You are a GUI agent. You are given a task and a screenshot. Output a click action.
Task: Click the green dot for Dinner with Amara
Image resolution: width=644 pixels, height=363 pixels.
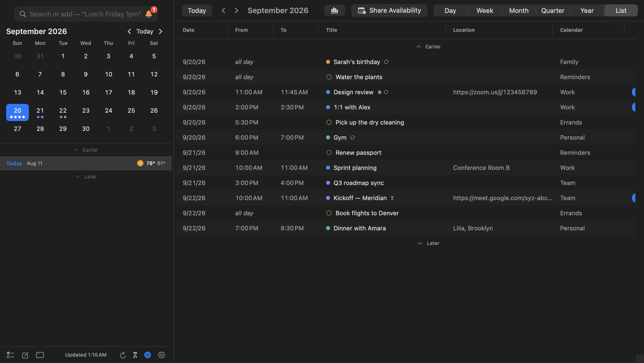(x=328, y=228)
